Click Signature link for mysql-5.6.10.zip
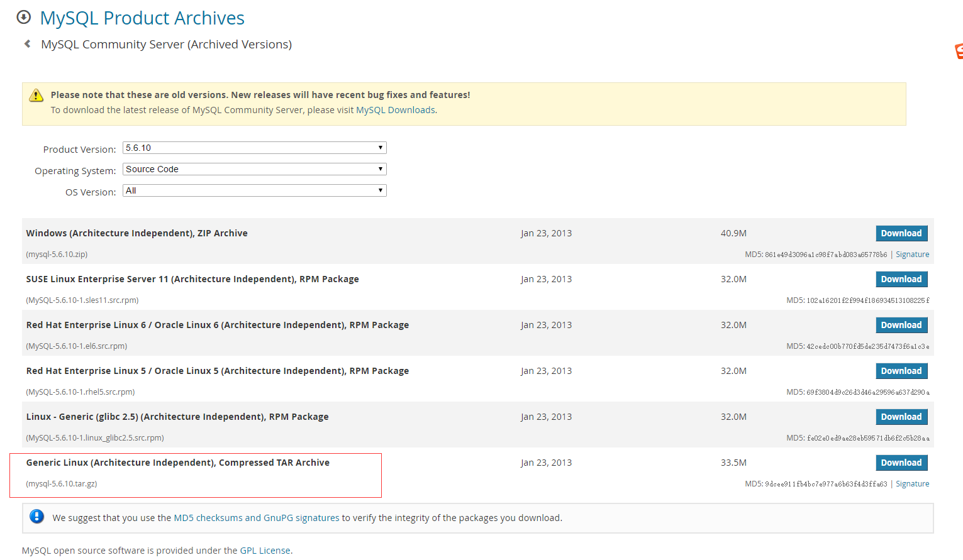This screenshot has width=963, height=560. (x=912, y=254)
